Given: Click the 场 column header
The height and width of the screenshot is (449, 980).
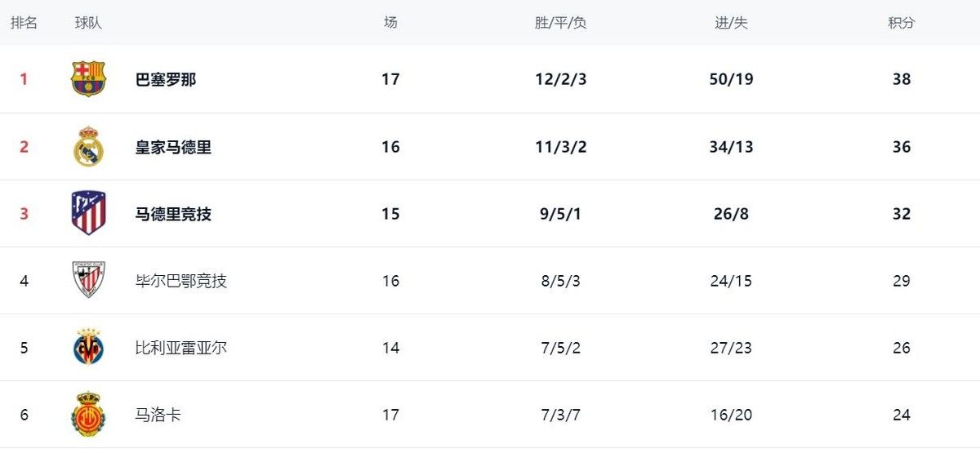Looking at the screenshot, I should (x=390, y=23).
